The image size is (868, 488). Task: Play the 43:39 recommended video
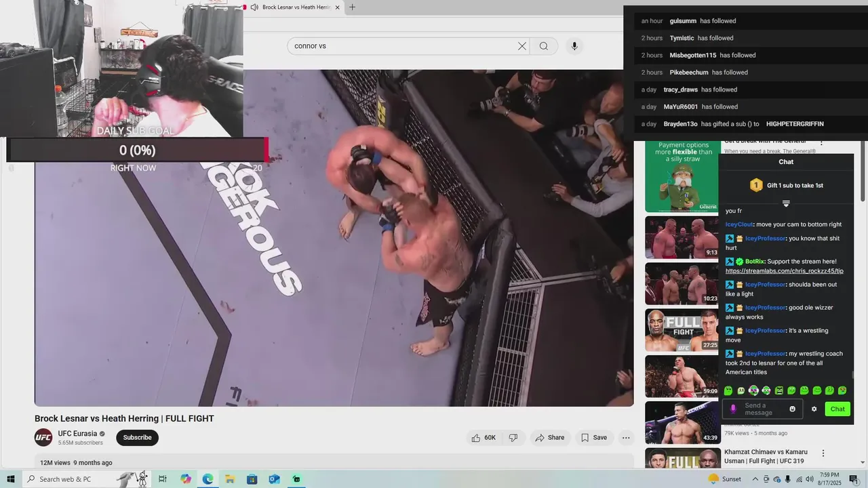point(682,422)
